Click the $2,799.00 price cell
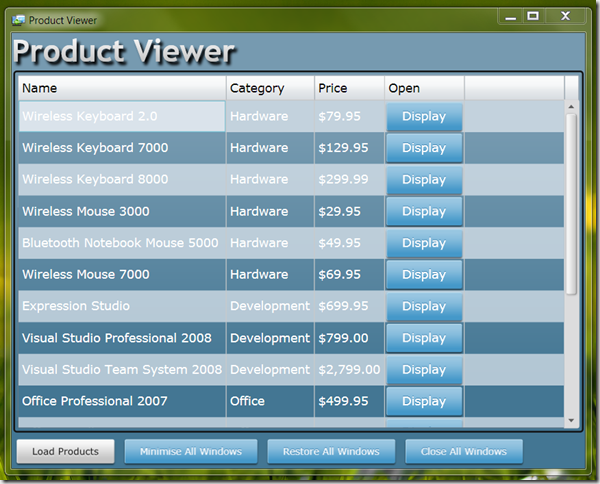Image resolution: width=600 pixels, height=484 pixels. [349, 370]
